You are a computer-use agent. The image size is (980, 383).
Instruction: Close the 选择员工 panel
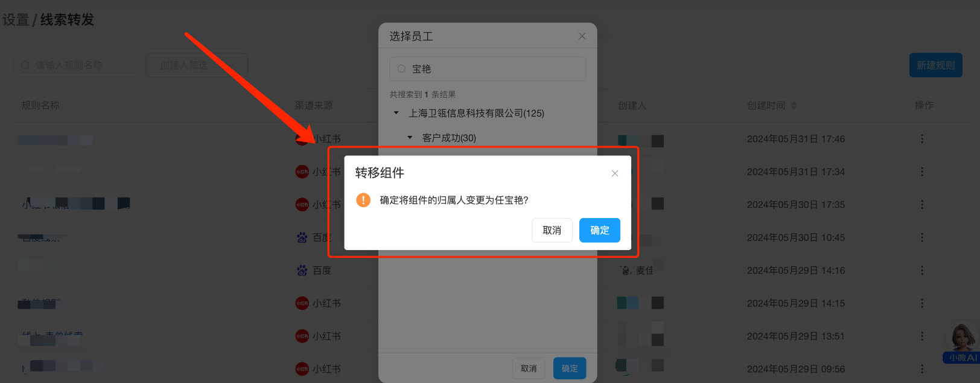(x=582, y=36)
